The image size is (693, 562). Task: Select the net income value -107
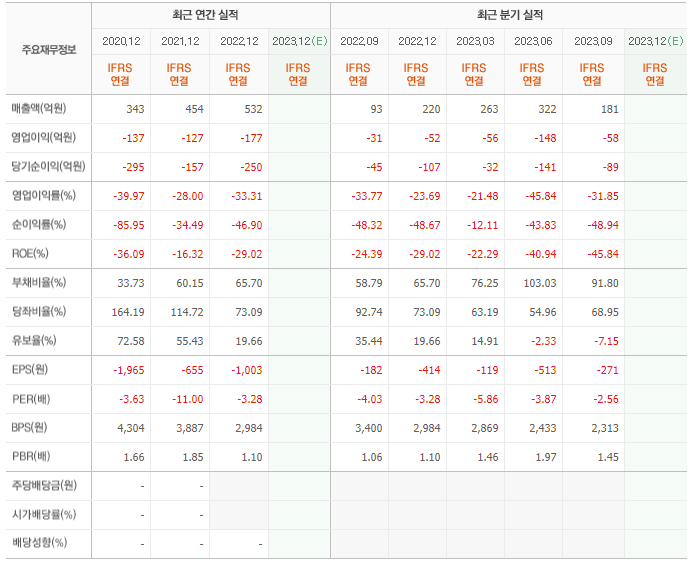[x=430, y=167]
